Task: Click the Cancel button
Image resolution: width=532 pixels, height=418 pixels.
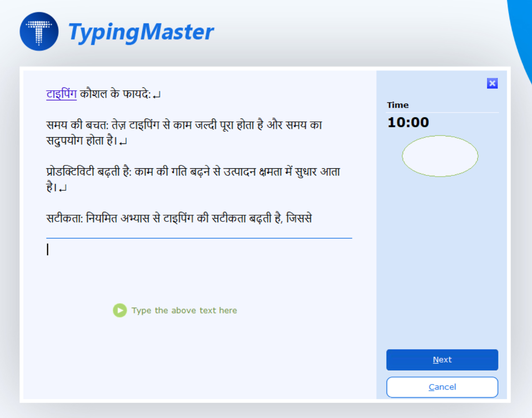Action: (x=442, y=387)
